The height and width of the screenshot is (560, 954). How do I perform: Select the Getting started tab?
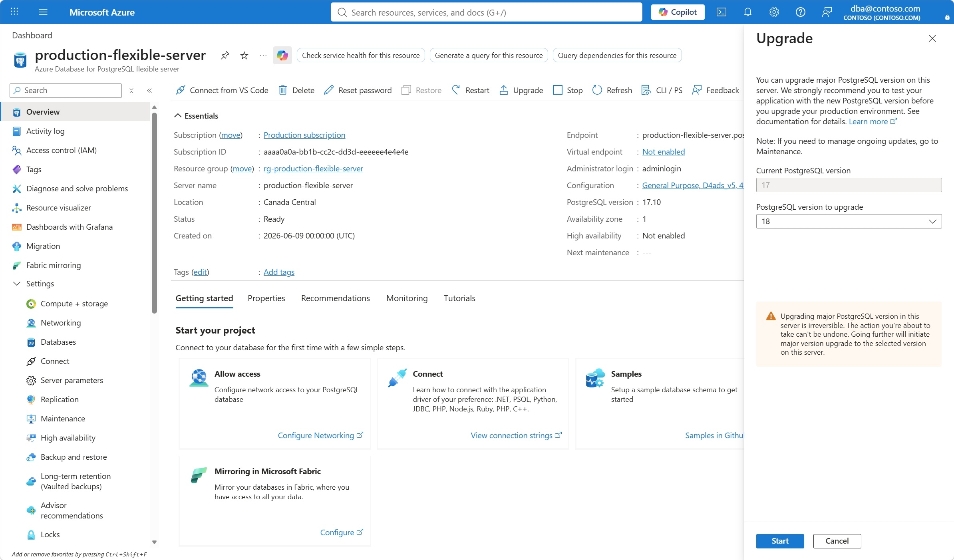pyautogui.click(x=205, y=298)
